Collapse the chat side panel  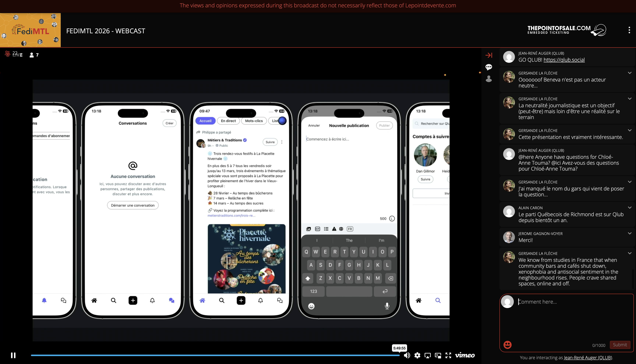(489, 55)
